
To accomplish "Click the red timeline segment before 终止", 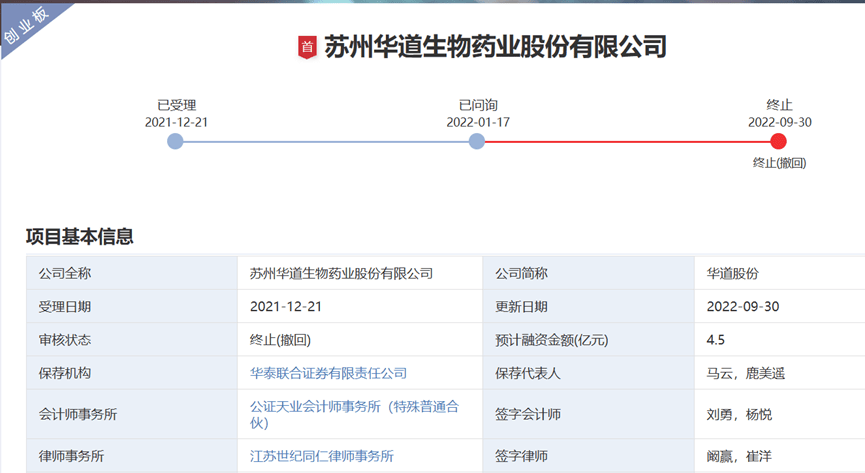I will pyautogui.click(x=628, y=142).
